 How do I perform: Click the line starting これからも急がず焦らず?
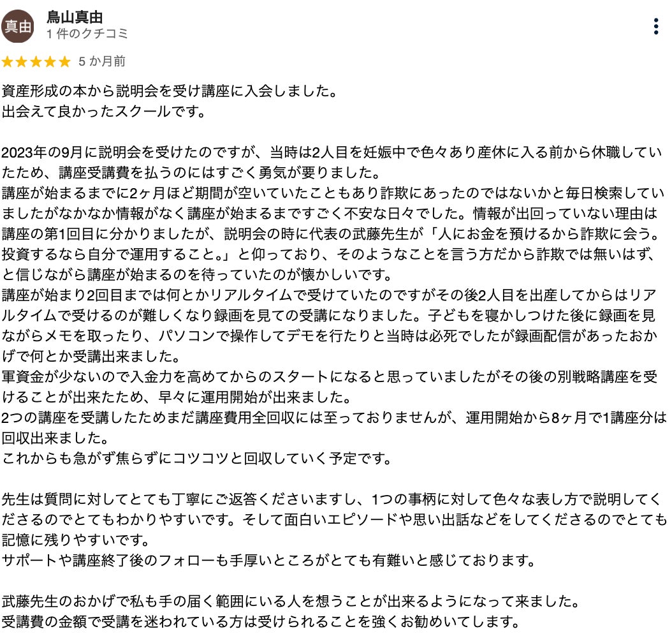(197, 459)
